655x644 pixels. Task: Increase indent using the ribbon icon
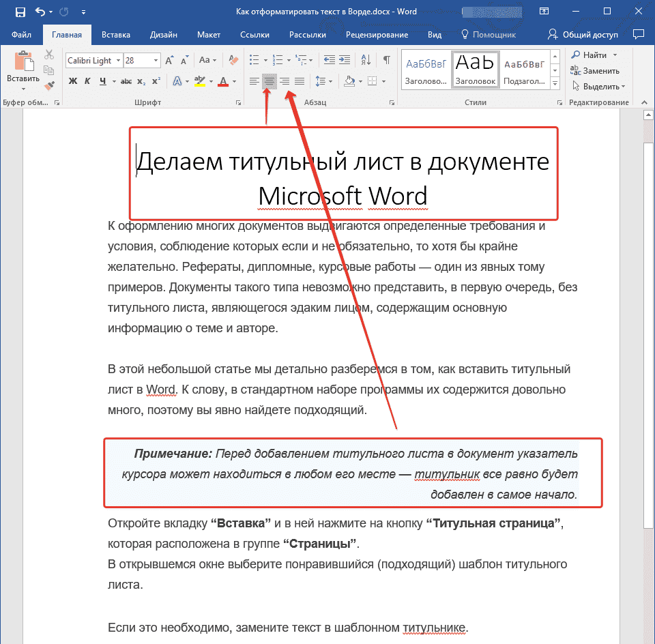tap(344, 59)
